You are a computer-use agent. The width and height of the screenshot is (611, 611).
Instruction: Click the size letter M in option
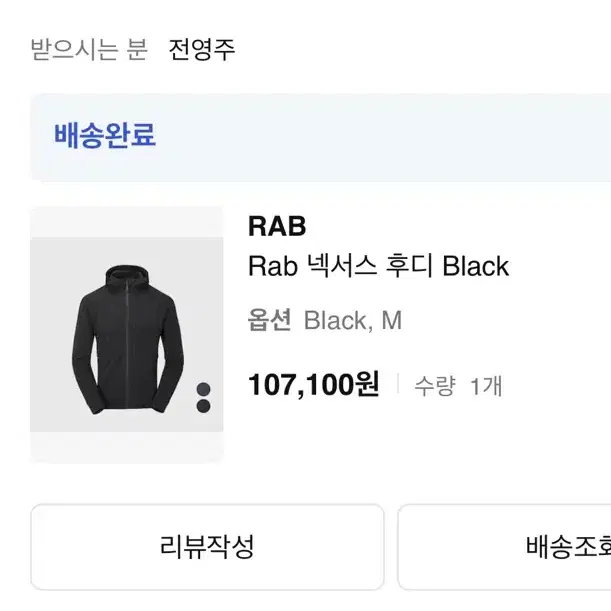coord(392,320)
